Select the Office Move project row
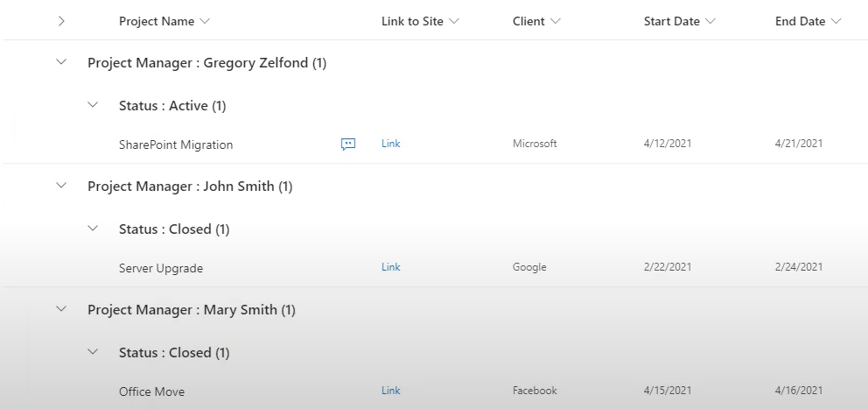This screenshot has width=868, height=409. click(152, 391)
